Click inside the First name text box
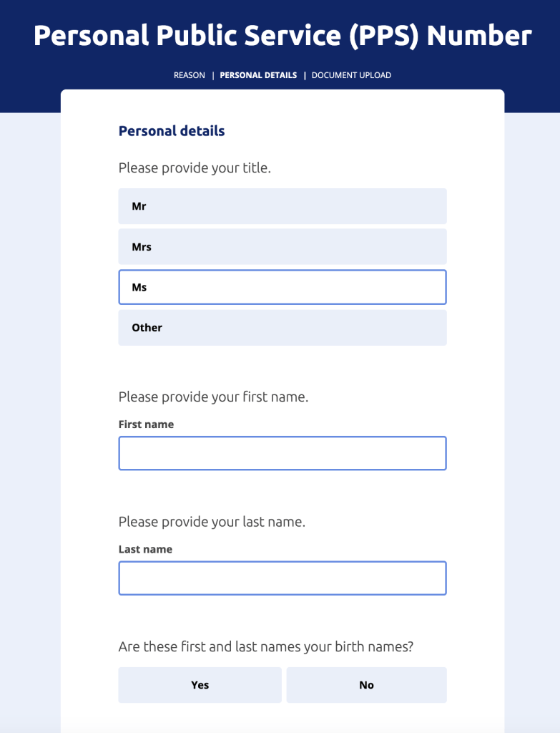This screenshot has height=733, width=560. [282, 453]
